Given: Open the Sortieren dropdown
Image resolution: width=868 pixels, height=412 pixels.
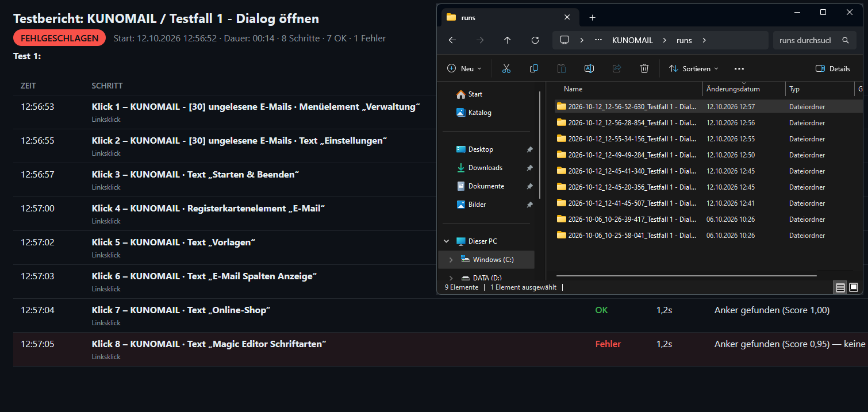Looking at the screenshot, I should (694, 68).
